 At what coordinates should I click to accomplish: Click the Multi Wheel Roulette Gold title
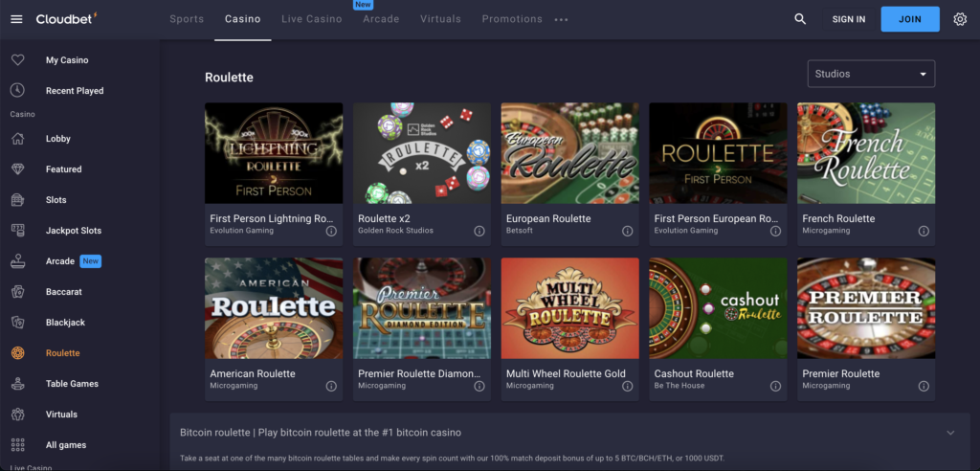[566, 373]
